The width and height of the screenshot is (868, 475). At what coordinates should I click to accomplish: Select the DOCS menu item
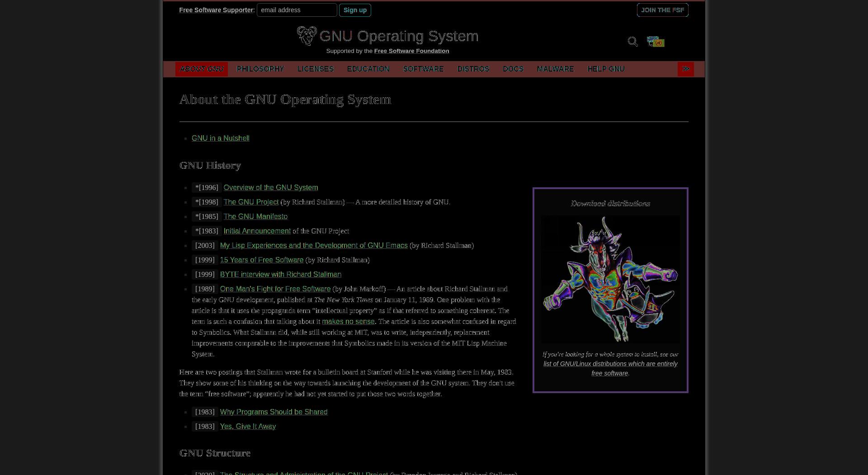pyautogui.click(x=513, y=69)
